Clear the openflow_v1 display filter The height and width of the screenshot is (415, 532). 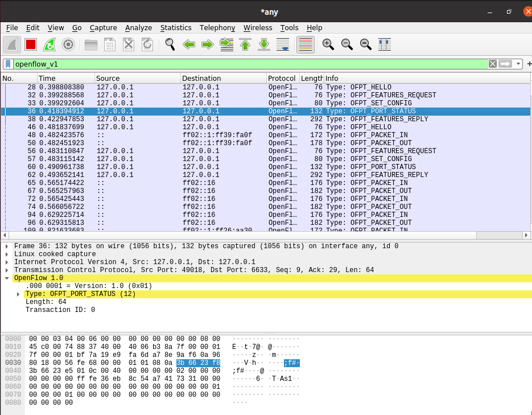coord(493,64)
